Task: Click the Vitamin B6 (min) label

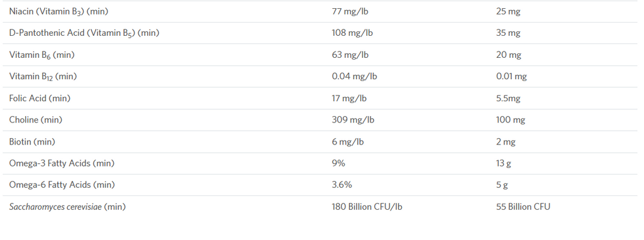Action: coord(42,55)
